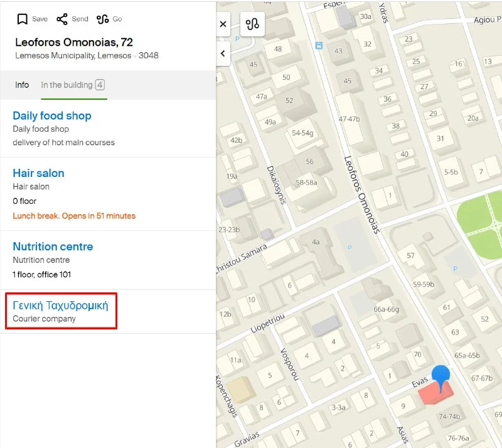This screenshot has height=448, width=502.
Task: Close the address card with the X
Action: (223, 24)
